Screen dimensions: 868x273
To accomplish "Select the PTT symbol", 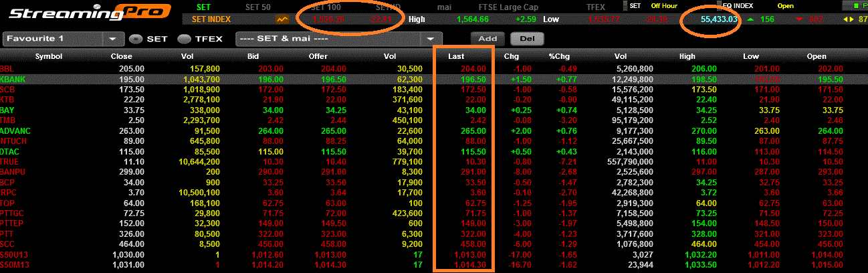I will [x=7, y=234].
